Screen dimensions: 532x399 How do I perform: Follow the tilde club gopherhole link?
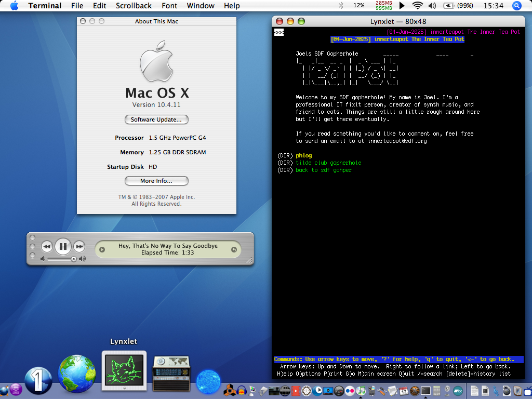point(328,163)
